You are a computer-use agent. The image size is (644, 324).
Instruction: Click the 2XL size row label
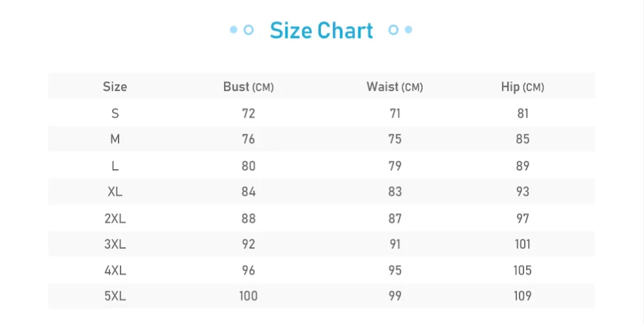click(115, 218)
